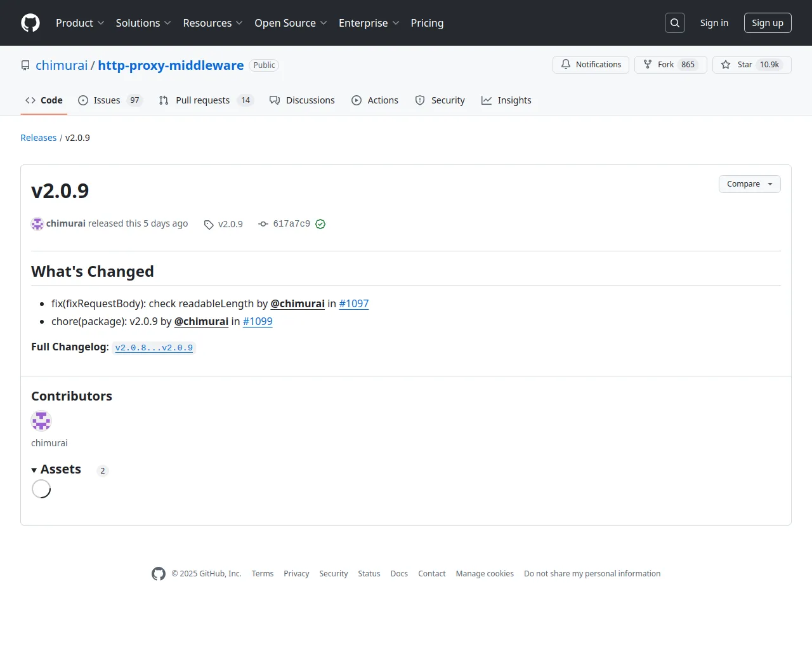Open footer Status link
Viewport: 812px width, 650px height.
[x=369, y=574]
